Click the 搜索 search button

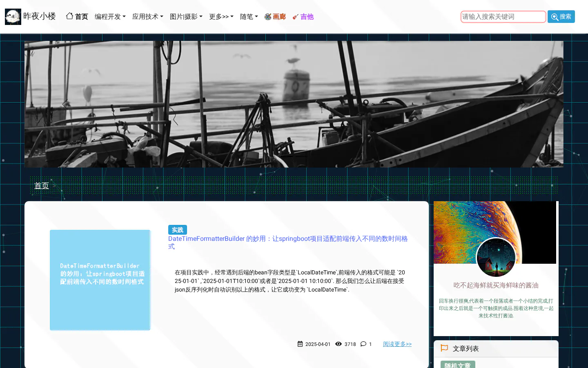561,17
